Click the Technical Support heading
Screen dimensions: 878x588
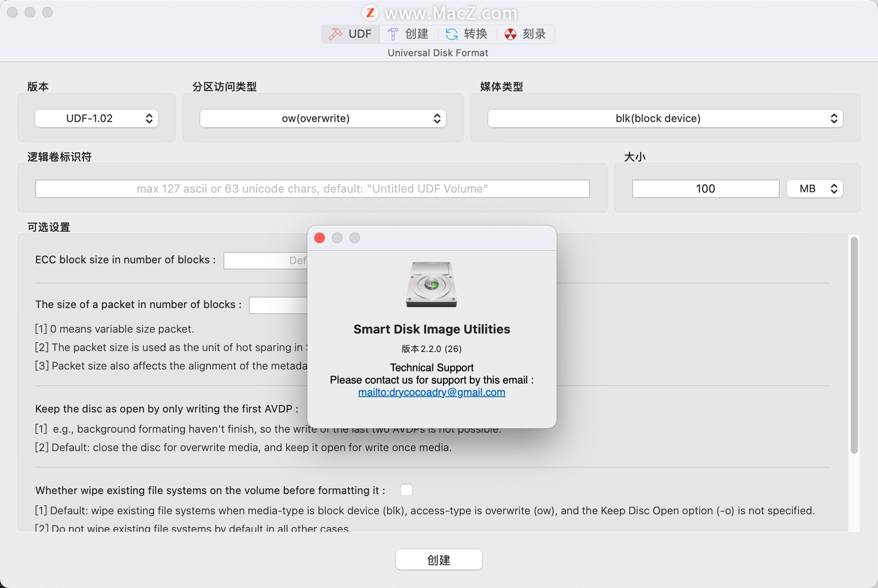[432, 368]
